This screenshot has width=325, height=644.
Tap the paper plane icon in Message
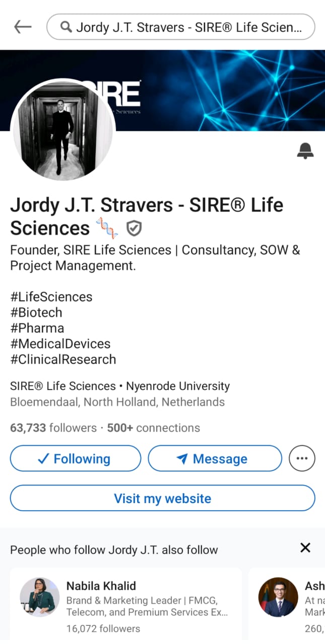click(x=182, y=459)
